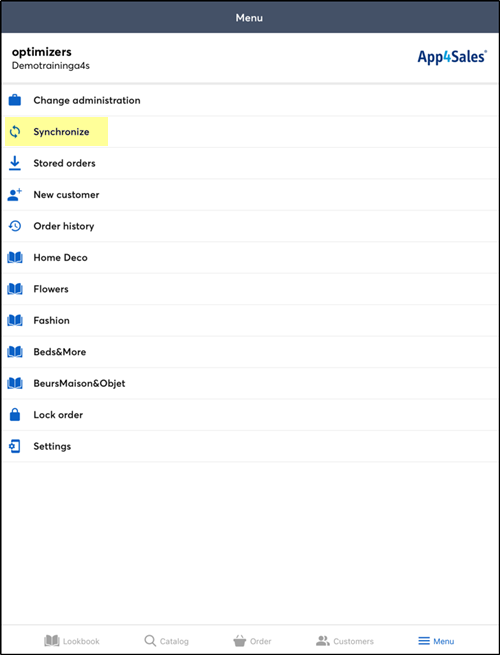
Task: Select the Beds&More menu item
Action: click(x=250, y=352)
